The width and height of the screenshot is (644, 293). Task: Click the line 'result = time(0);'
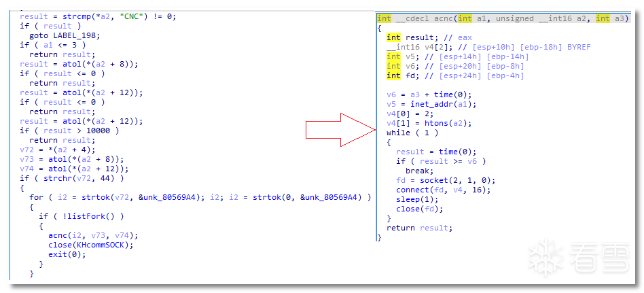coord(436,151)
